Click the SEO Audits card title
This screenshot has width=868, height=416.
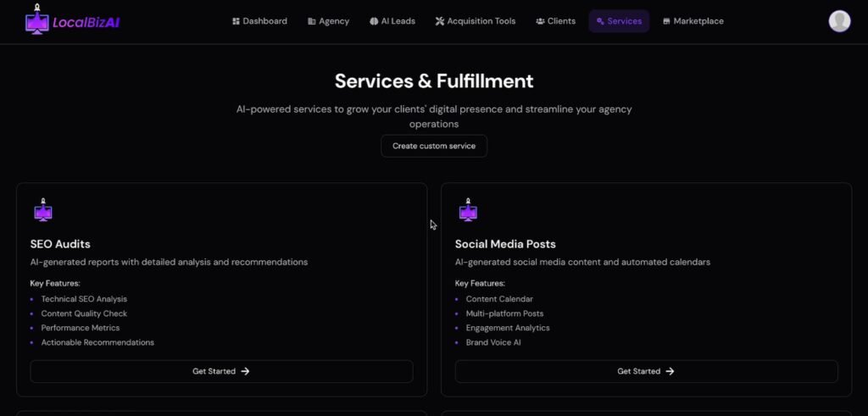[x=60, y=244]
